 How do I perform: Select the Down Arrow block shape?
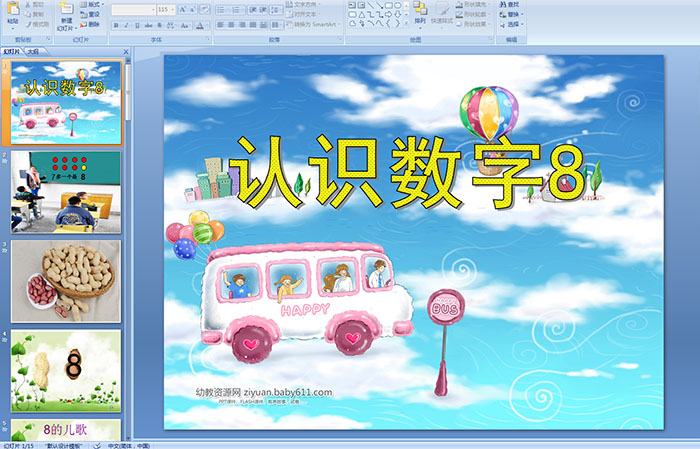(397, 15)
